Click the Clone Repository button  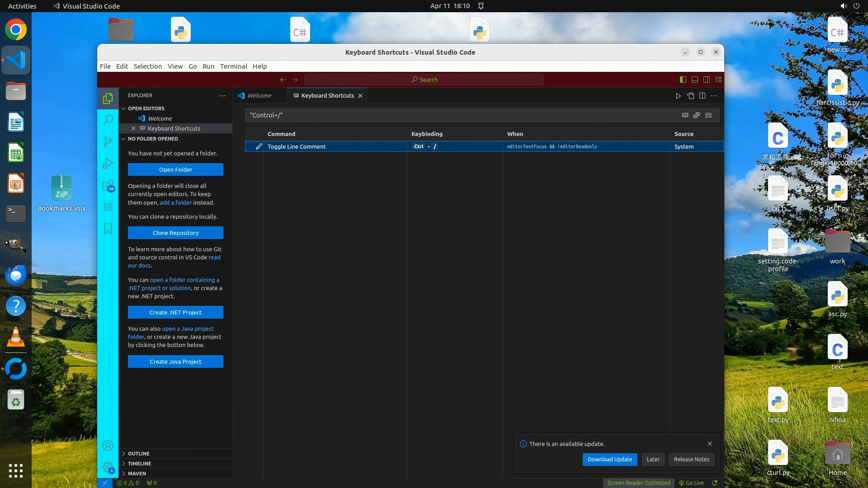click(x=175, y=233)
